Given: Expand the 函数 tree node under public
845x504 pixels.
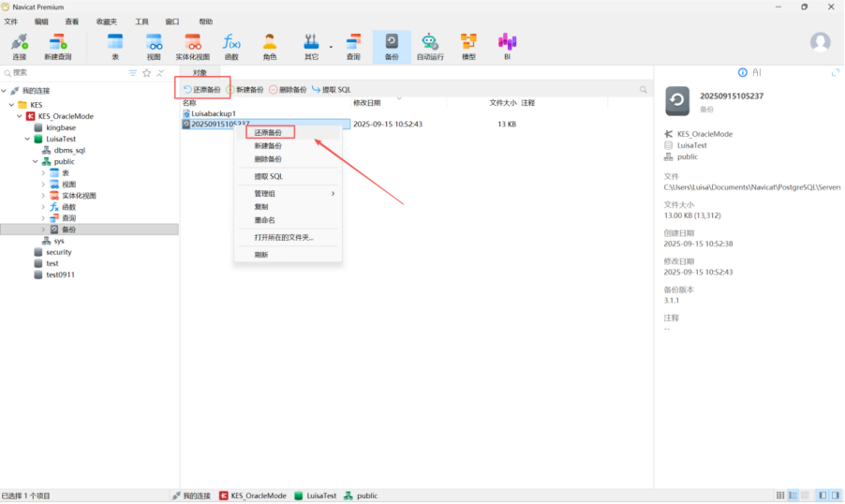Looking at the screenshot, I should 43,207.
